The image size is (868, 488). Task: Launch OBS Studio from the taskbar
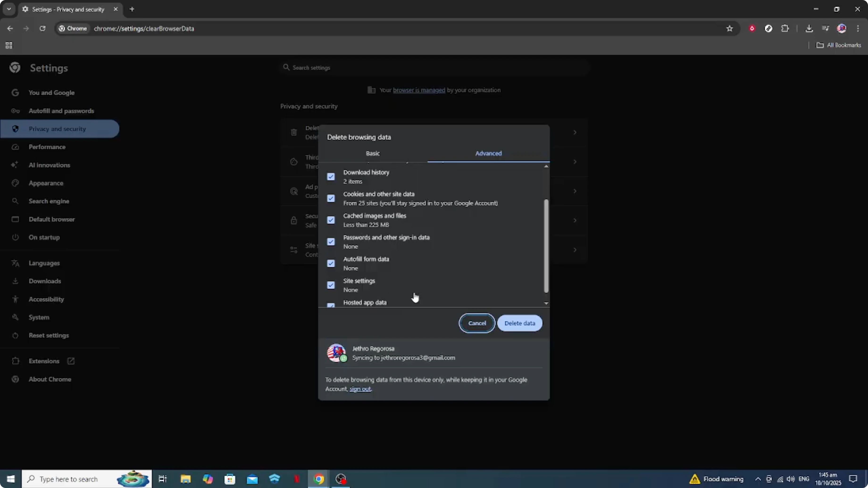point(341,479)
